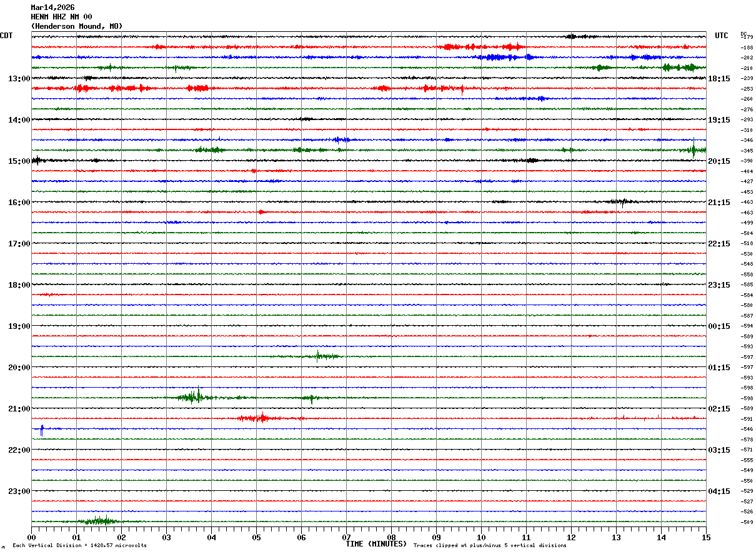Image resolution: width=756 pixels, height=554 pixels.
Task: Click the traces clipped footer note
Action: click(490, 546)
